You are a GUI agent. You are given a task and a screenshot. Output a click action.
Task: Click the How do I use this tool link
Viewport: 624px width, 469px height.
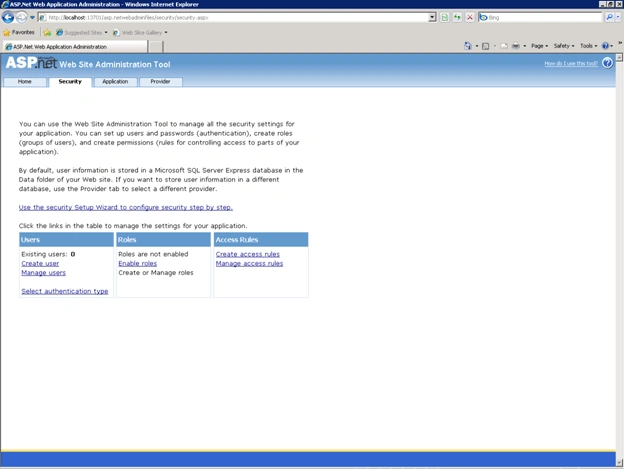point(571,63)
